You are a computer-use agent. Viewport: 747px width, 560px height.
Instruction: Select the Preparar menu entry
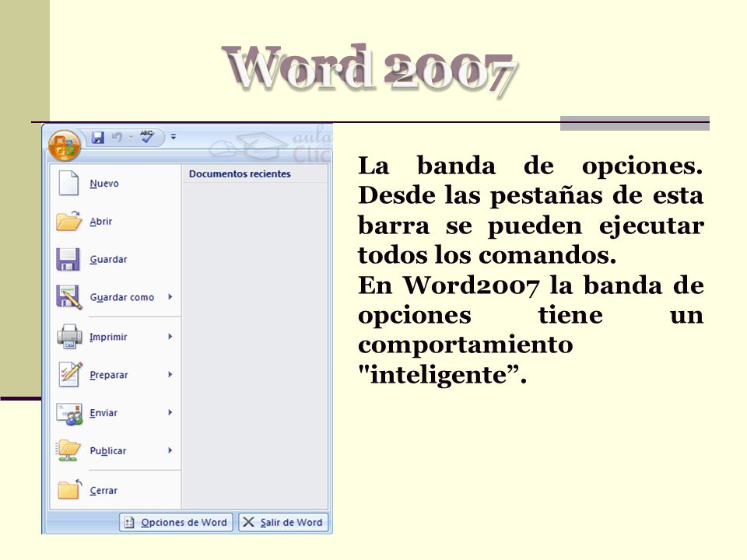coord(115,375)
